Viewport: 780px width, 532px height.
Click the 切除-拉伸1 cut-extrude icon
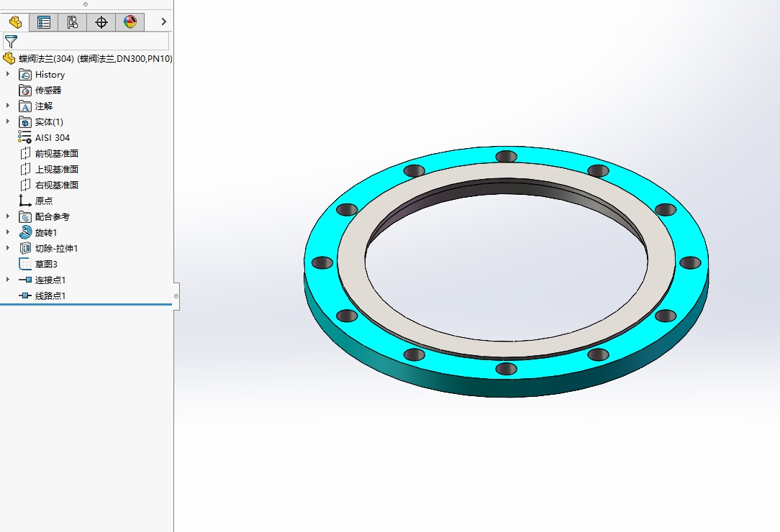coord(25,248)
